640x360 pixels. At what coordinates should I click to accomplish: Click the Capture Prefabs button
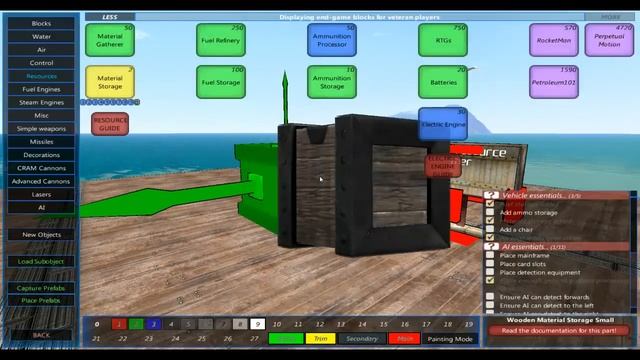pyautogui.click(x=41, y=288)
